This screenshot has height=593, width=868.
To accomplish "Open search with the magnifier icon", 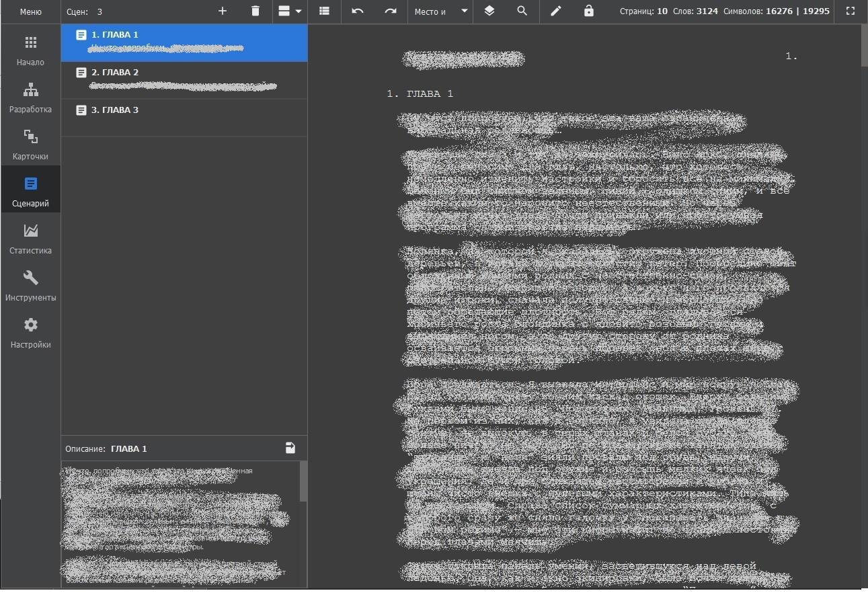I will pos(522,11).
